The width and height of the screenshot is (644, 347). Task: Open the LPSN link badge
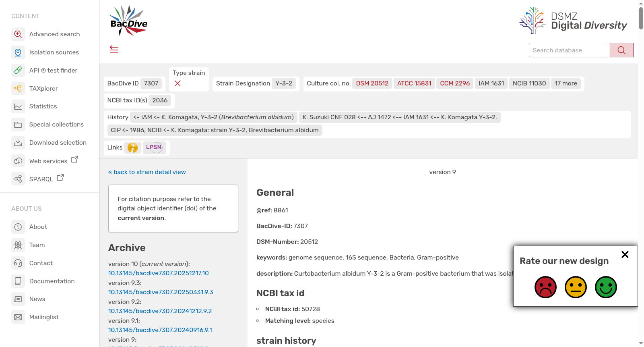coord(154,148)
